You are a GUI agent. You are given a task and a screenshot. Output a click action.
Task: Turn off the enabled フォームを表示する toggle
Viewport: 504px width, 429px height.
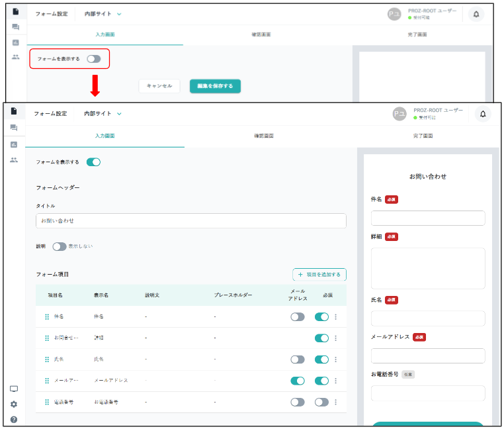point(93,162)
